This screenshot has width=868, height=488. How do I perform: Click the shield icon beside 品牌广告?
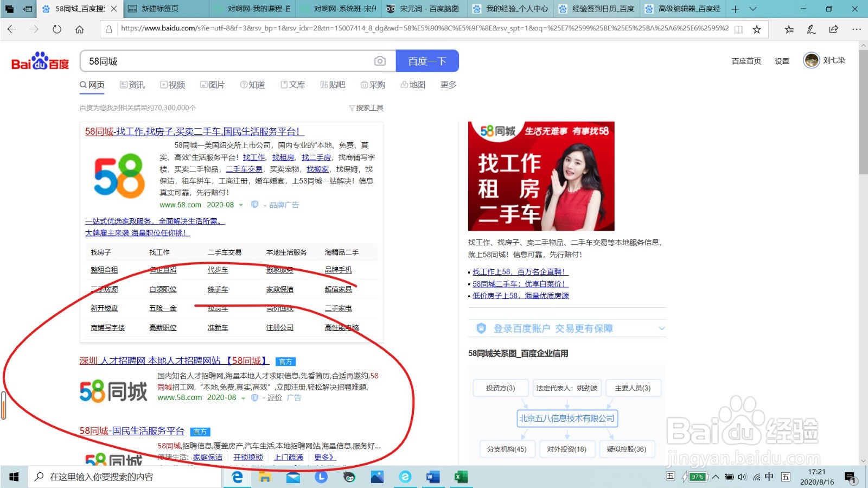click(254, 205)
